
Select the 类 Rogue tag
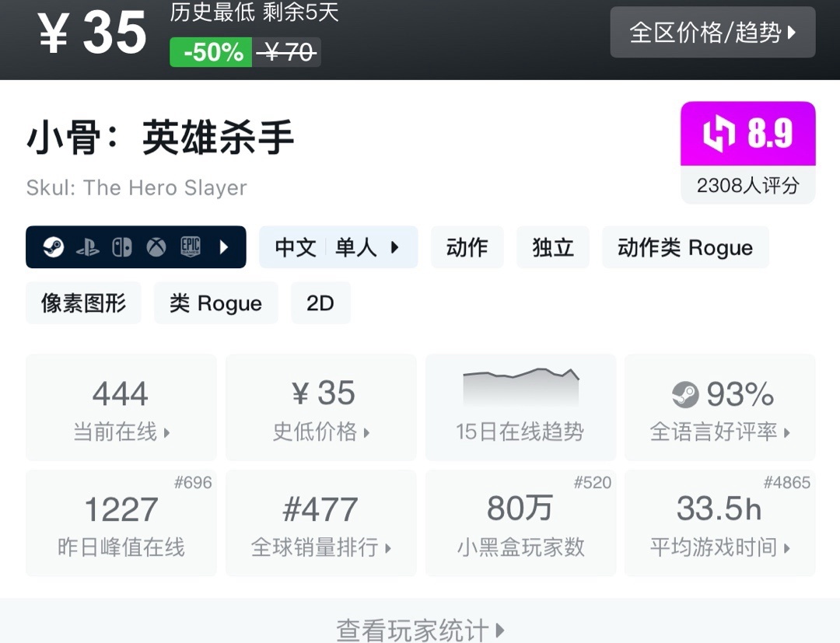coord(216,303)
